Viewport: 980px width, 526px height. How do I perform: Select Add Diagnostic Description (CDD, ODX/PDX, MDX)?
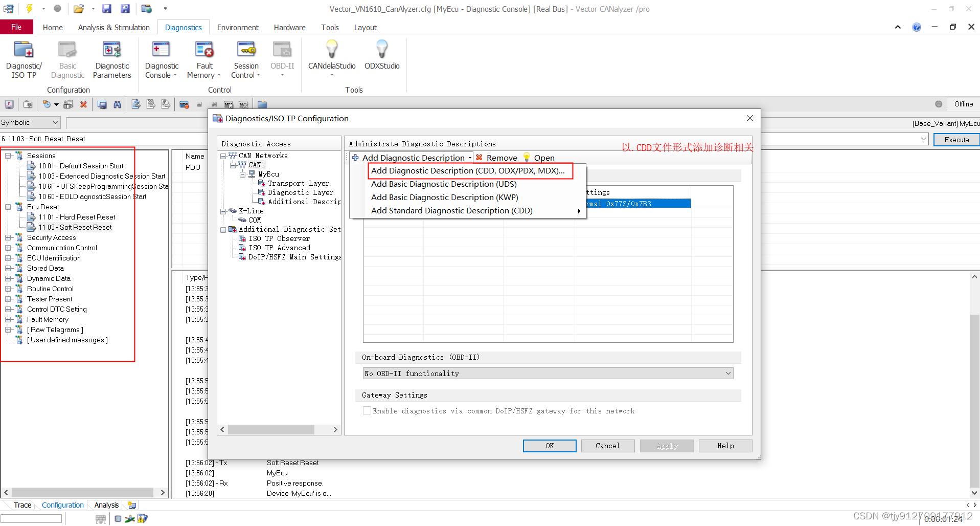(x=468, y=171)
